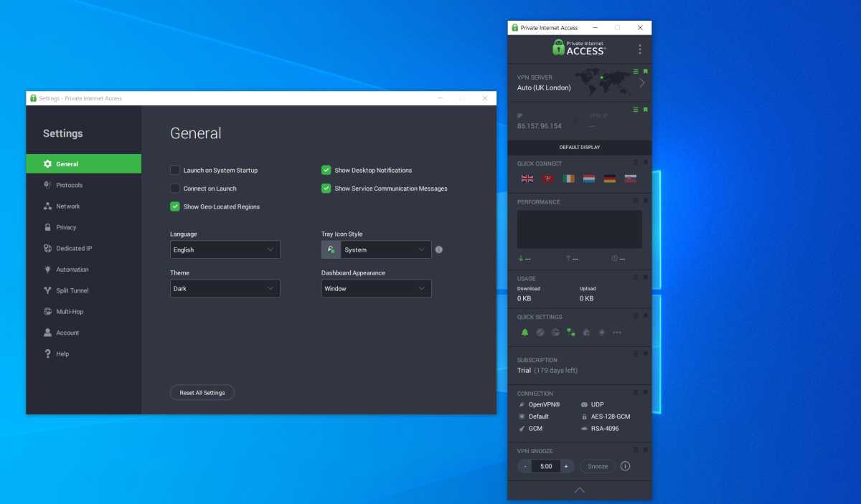
Task: Click the IP address 86.157.96.154
Action: (539, 126)
